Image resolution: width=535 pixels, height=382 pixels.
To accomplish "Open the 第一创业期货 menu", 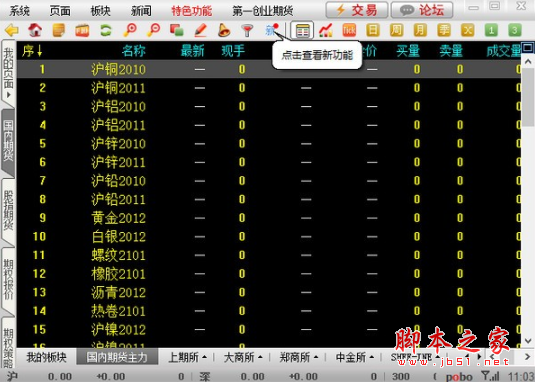I will (x=263, y=11).
